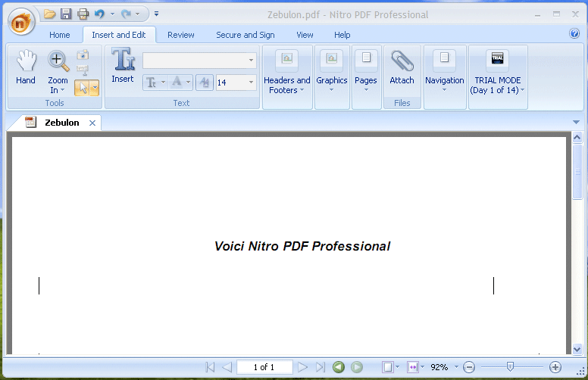Viewport: 588px width, 380px height.
Task: Click the vertical scrollbar down arrow
Action: click(x=577, y=349)
